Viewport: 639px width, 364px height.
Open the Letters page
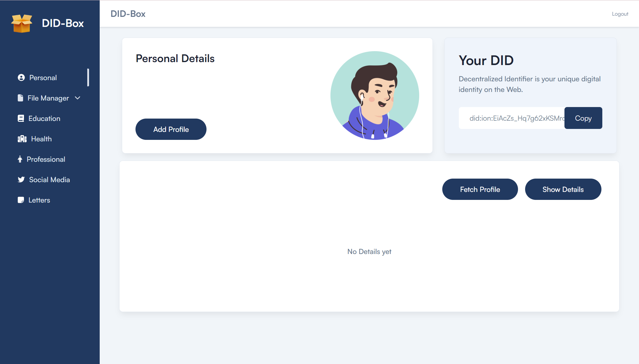(x=39, y=200)
